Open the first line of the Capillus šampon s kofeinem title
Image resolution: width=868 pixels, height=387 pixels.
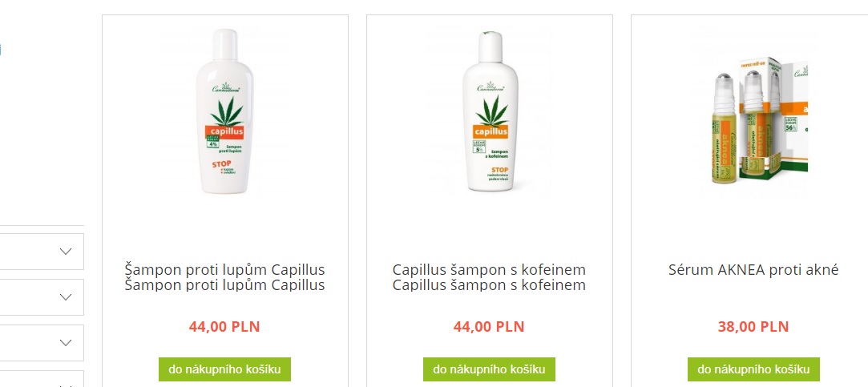click(490, 270)
